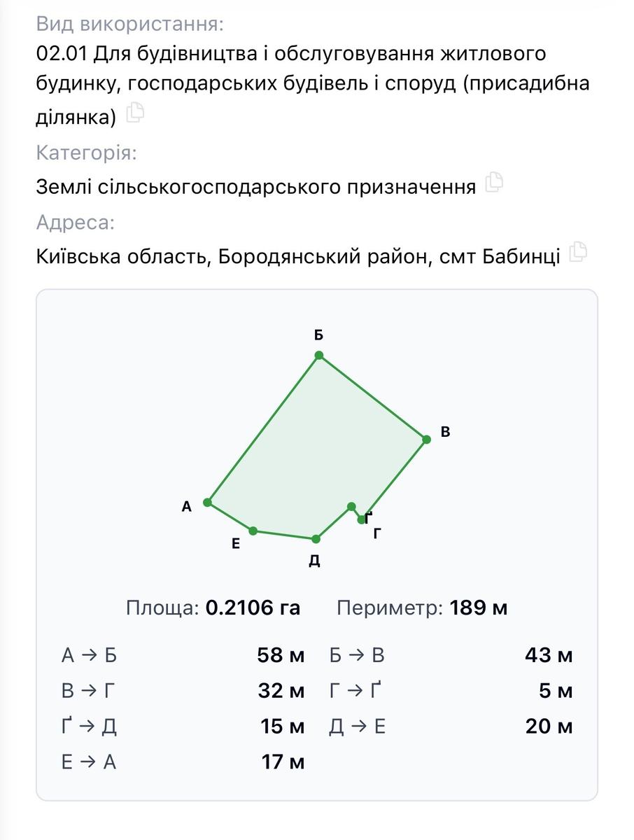Click the В → Г 32 м row

click(183, 691)
